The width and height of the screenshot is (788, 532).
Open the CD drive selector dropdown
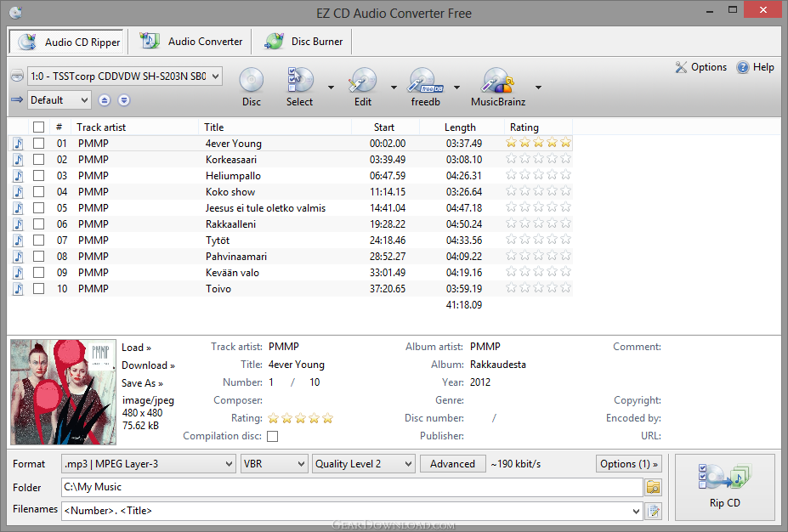[125, 76]
